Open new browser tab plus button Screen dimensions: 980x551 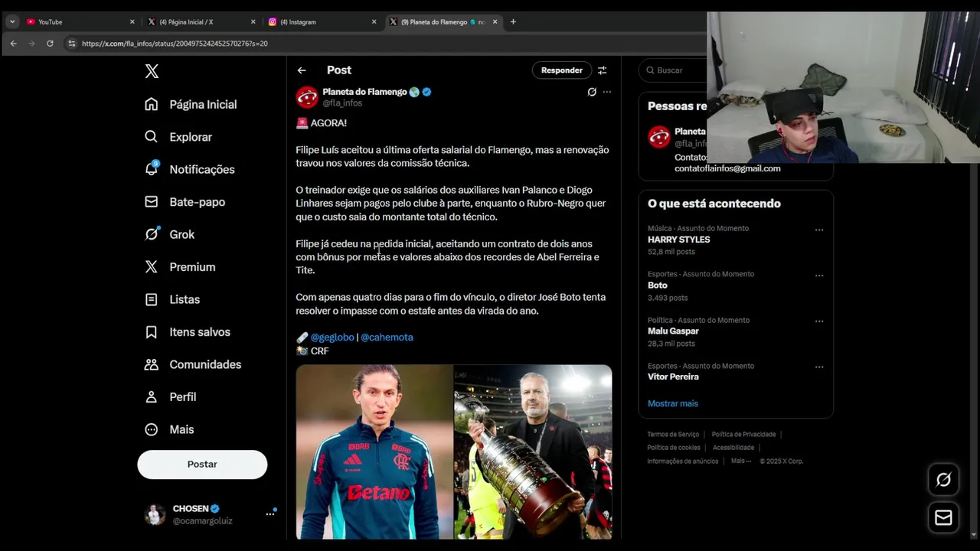pyautogui.click(x=513, y=22)
